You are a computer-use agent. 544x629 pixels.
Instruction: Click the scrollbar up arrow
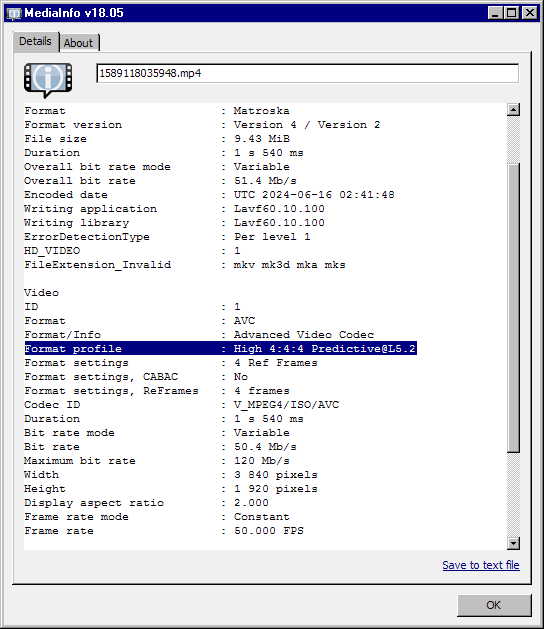pos(513,110)
